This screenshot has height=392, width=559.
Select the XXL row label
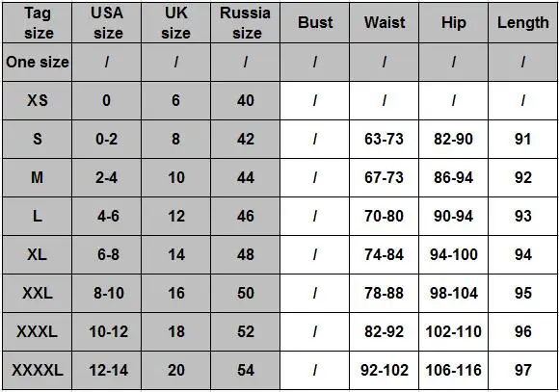37,293
